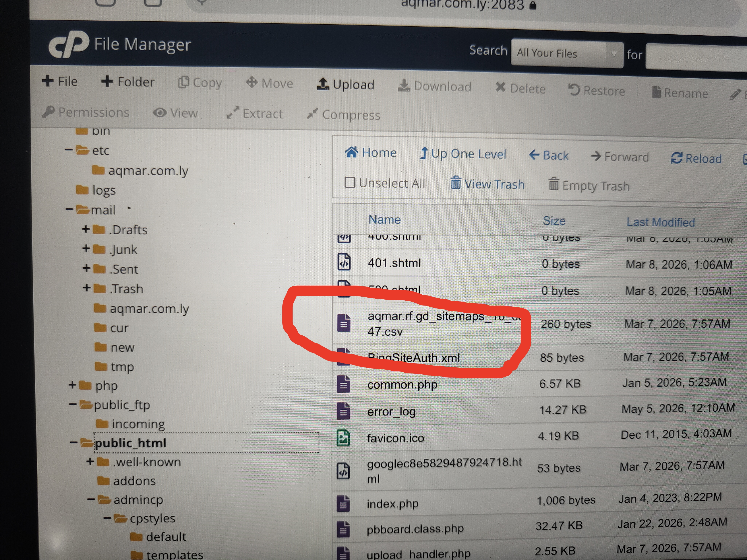Expand the .well-known folder
Screen dimensions: 747x560
90,461
